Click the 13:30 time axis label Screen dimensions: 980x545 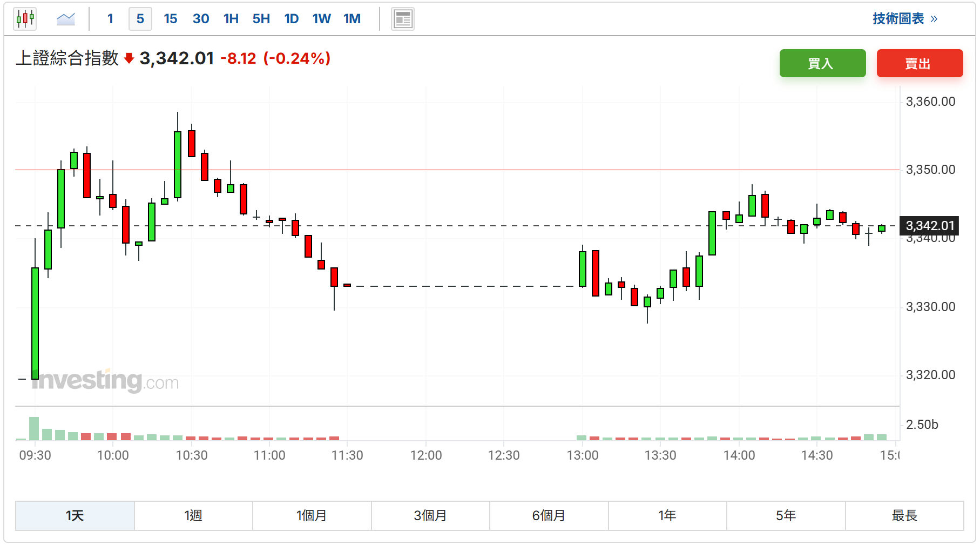660,455
